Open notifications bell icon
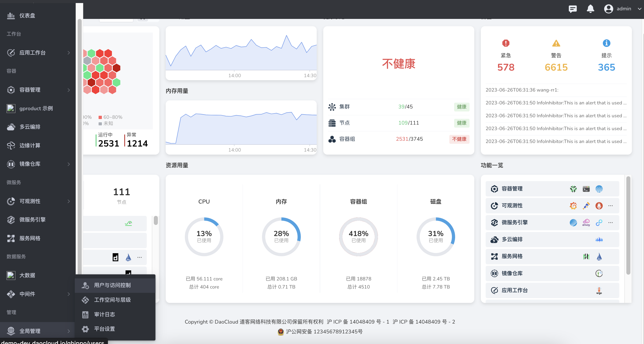This screenshot has width=644, height=344. click(x=590, y=9)
